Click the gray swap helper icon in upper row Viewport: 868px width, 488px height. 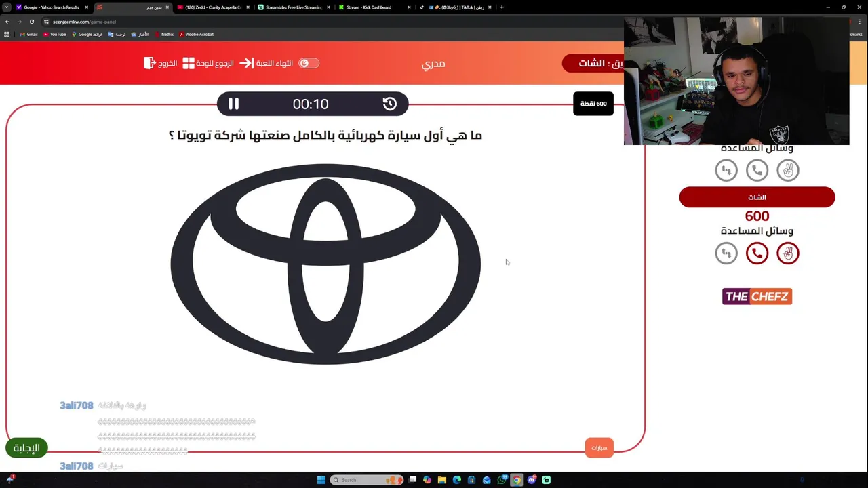[726, 170]
